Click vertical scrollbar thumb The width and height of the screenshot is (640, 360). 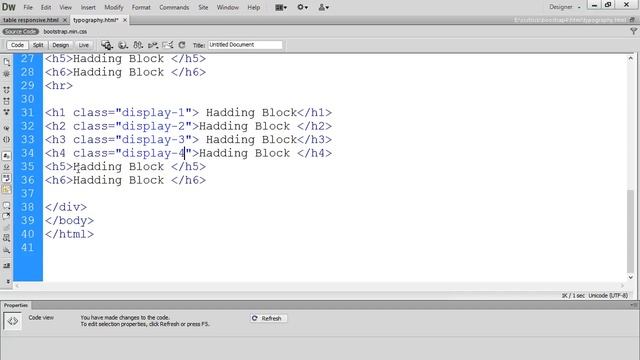631,231
